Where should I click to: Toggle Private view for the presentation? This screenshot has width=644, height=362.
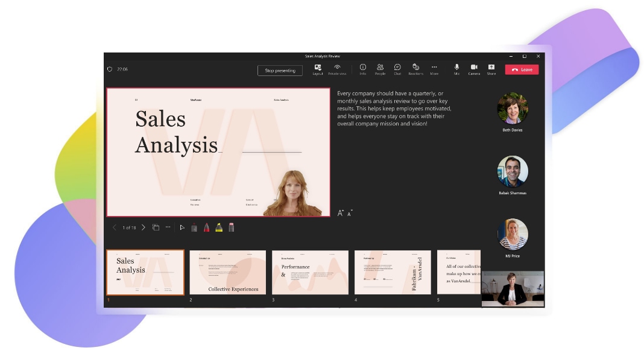337,69
